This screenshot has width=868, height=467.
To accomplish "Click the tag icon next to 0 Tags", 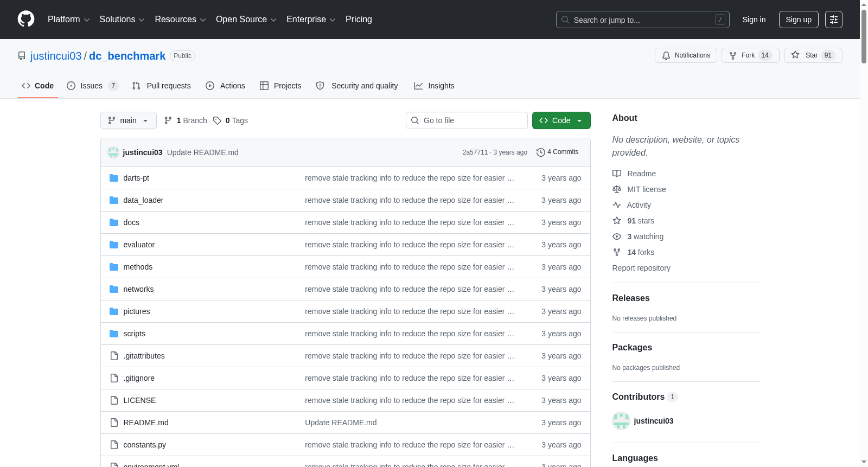I will click(217, 120).
